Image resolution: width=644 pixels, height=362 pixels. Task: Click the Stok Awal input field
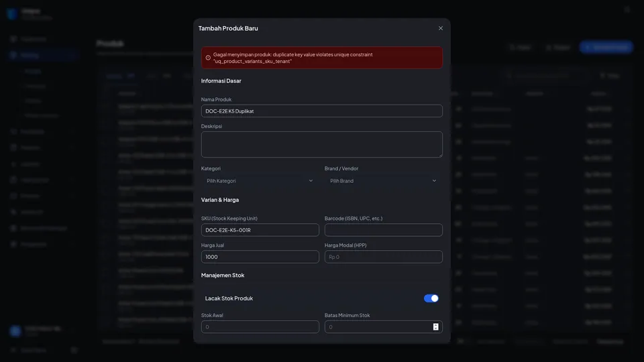tap(260, 327)
